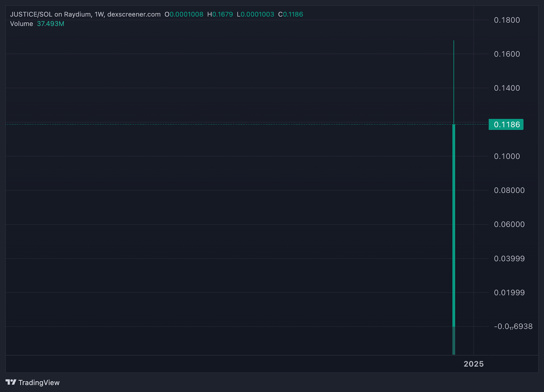Click the TradingView logo icon
Screen dimensions: 544x392
11,382
